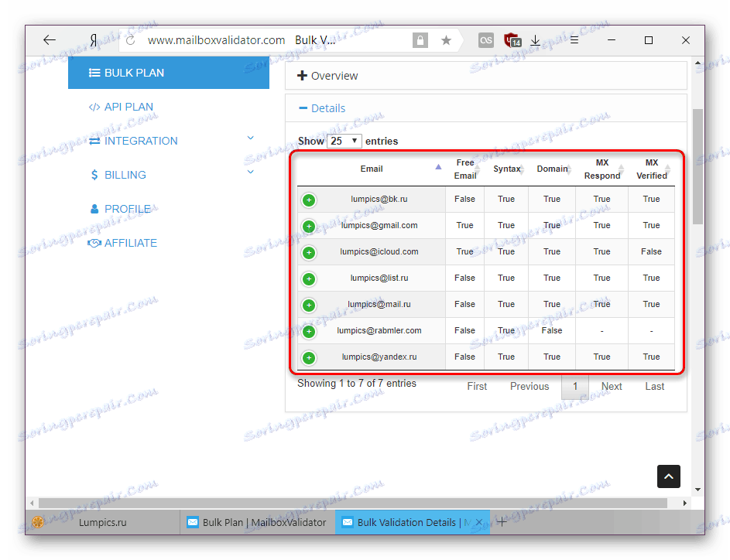This screenshot has width=730, height=560.
Task: Click the scroll-to-top arrow button
Action: point(669,476)
